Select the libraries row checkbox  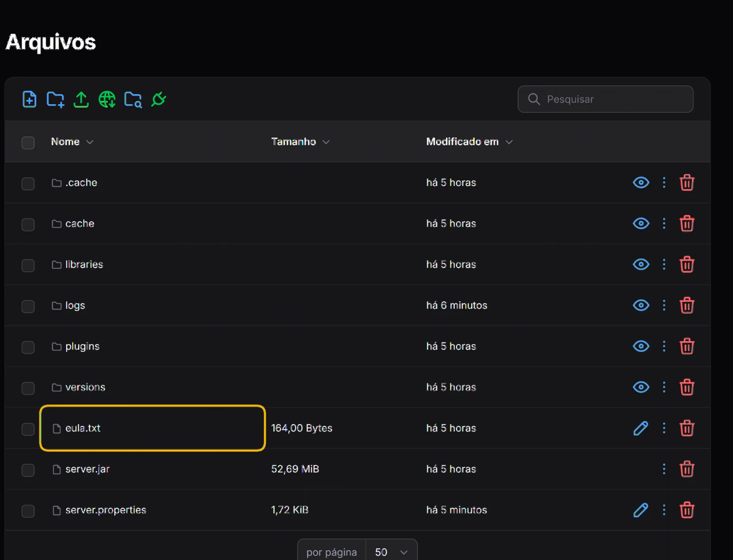pyautogui.click(x=28, y=265)
